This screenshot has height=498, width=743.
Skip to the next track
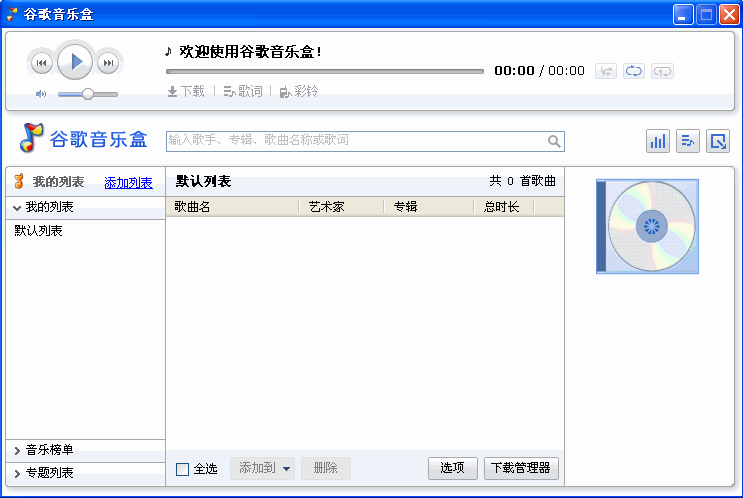[x=108, y=63]
